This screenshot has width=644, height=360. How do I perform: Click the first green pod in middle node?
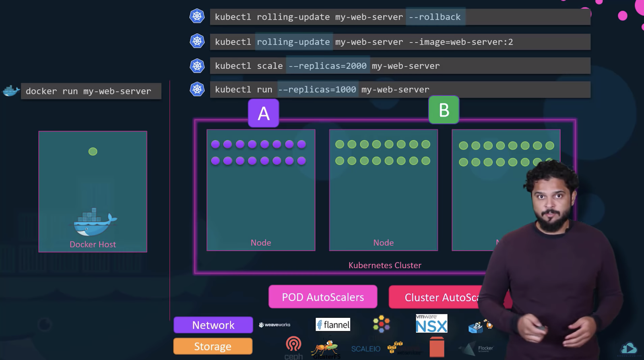pyautogui.click(x=340, y=144)
